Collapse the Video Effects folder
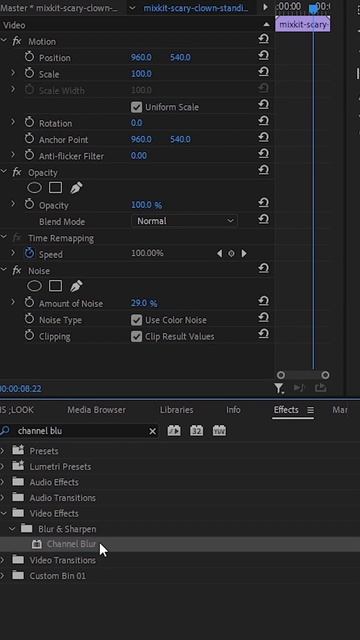360x640 pixels. pyautogui.click(x=3, y=513)
